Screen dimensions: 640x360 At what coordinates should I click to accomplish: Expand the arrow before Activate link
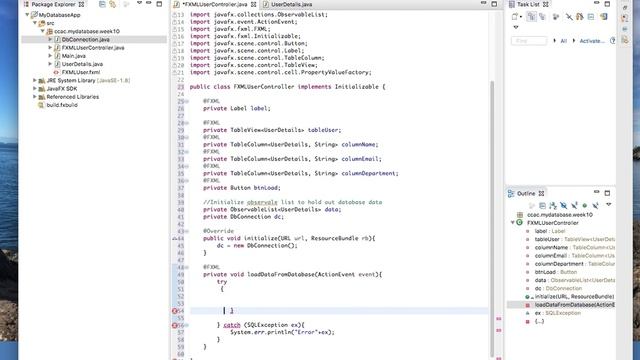[574, 41]
